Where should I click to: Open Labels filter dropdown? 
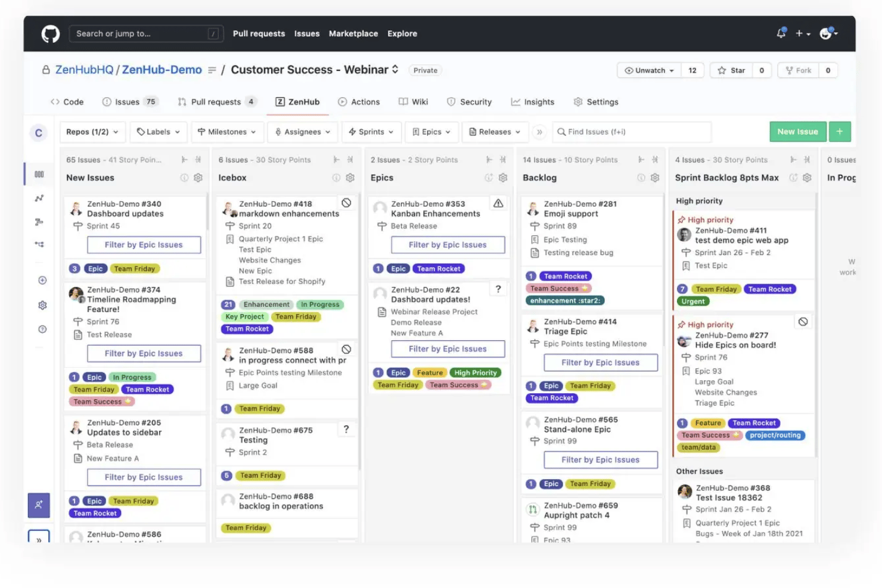click(x=159, y=132)
